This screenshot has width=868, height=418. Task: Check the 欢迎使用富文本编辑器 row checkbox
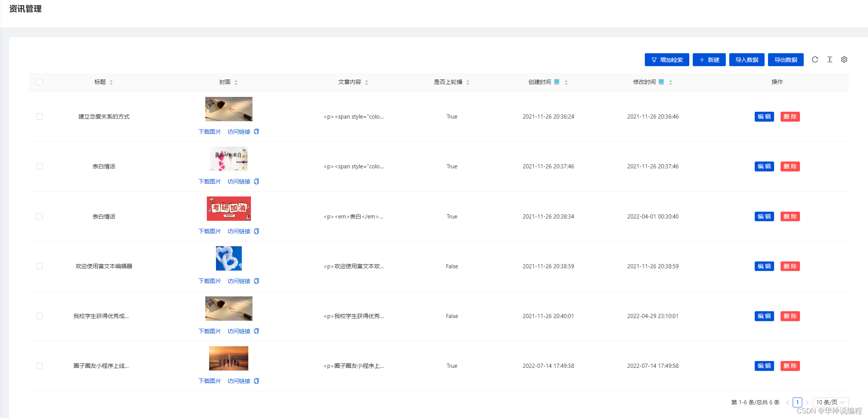39,266
